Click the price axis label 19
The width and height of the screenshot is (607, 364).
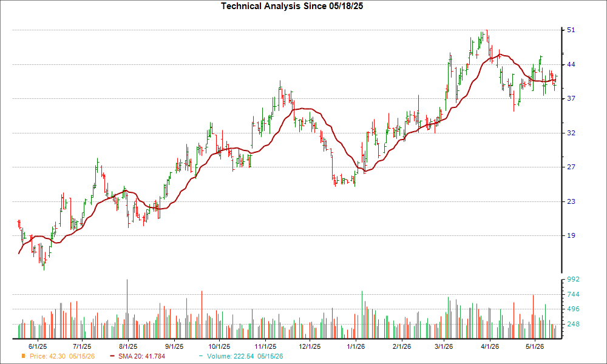(571, 235)
